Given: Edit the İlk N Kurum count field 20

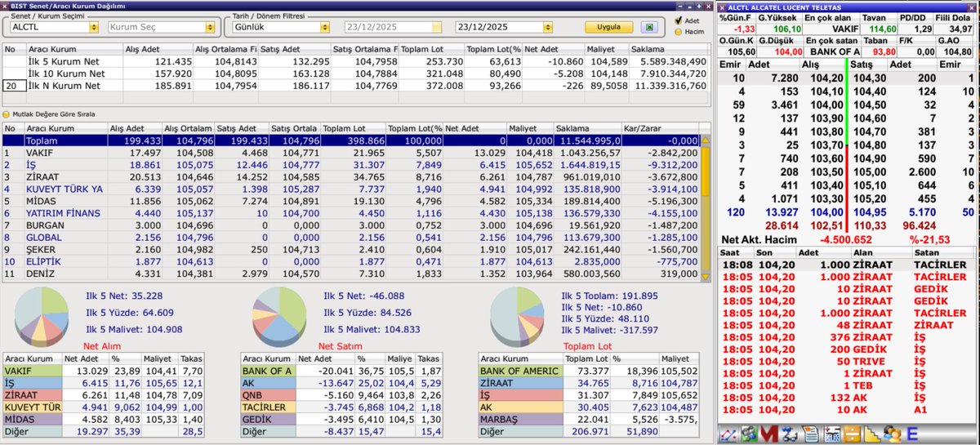Looking at the screenshot, I should (13, 85).
